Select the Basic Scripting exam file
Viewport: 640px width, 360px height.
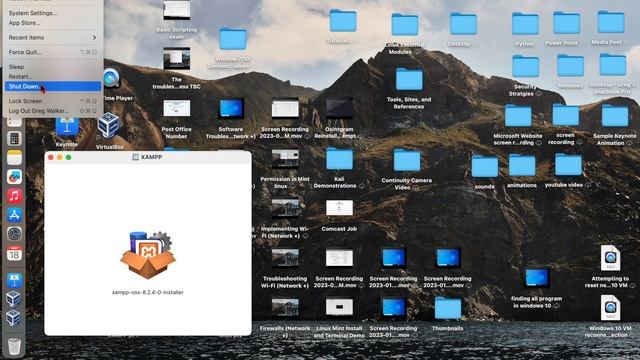click(176, 10)
